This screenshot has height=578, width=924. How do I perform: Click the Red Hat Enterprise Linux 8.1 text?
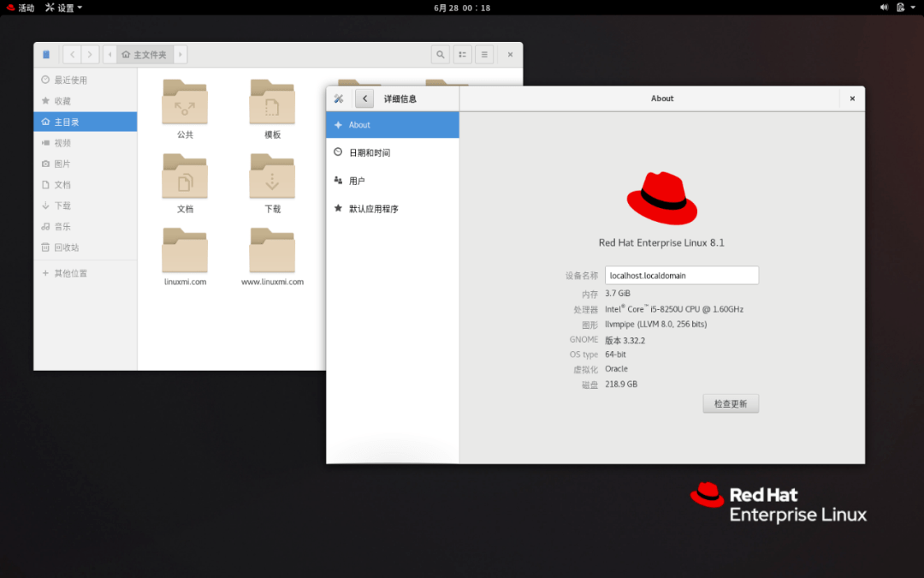[x=661, y=243]
